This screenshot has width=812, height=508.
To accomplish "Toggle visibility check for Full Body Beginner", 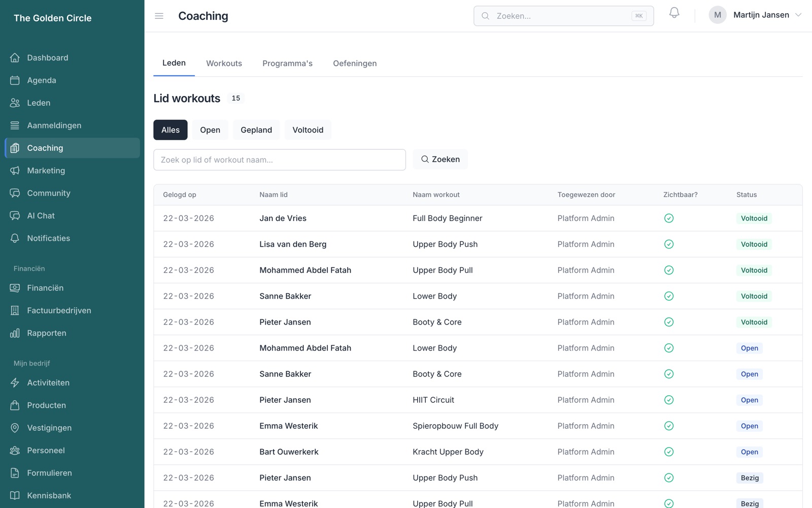I will (x=669, y=218).
